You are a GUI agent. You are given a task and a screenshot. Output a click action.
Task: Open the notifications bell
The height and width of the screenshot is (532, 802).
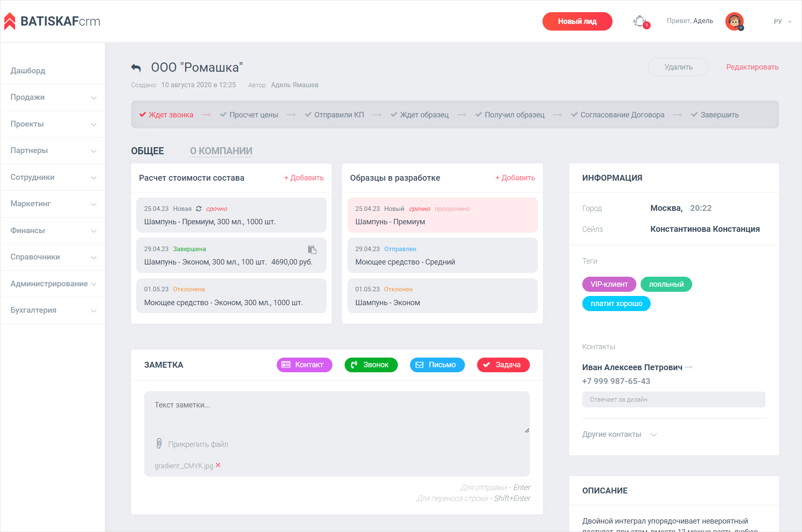(640, 21)
